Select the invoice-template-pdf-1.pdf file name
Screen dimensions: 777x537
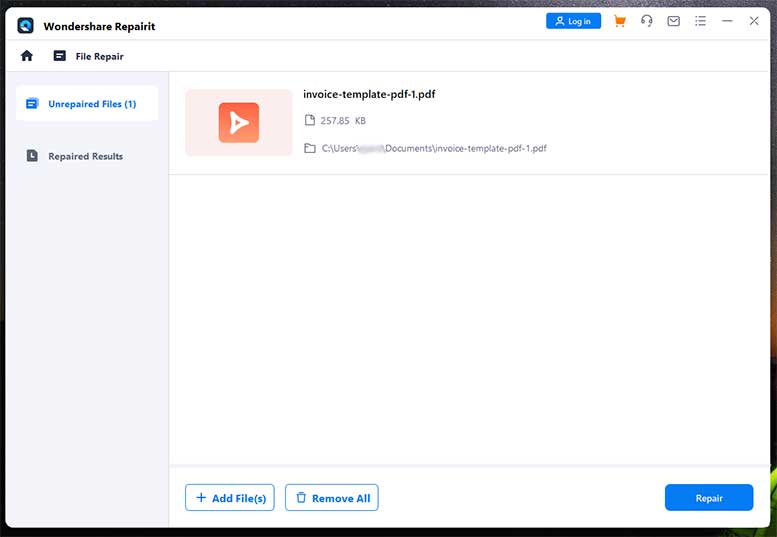pos(369,94)
